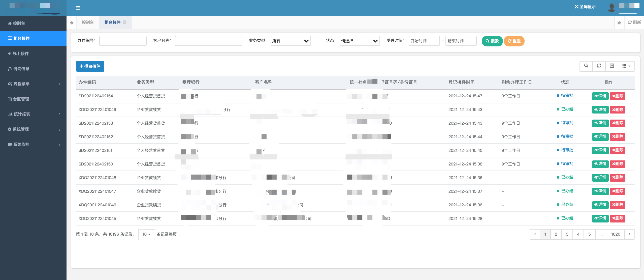The height and width of the screenshot is (280, 644).
Task: Go to previous page arrow
Action: (x=535, y=234)
